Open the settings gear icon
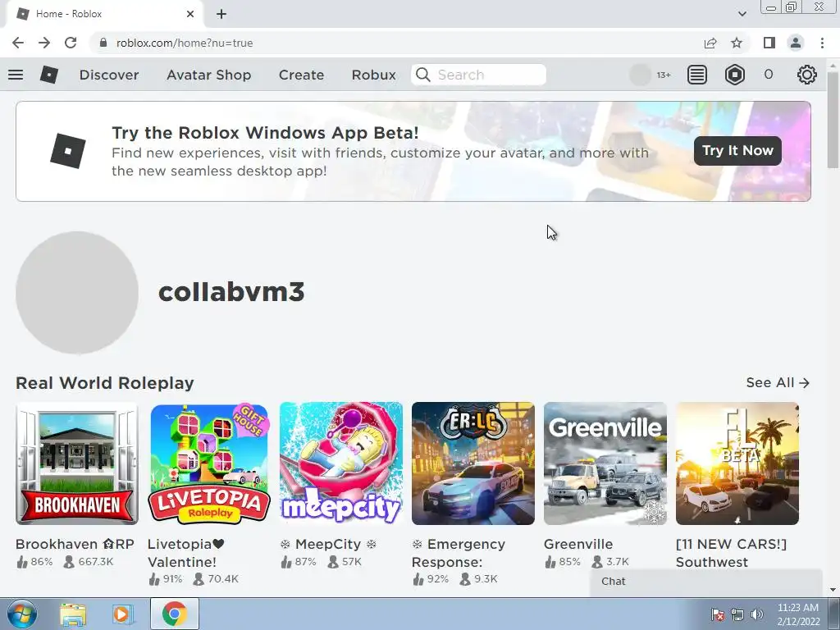 click(x=807, y=75)
